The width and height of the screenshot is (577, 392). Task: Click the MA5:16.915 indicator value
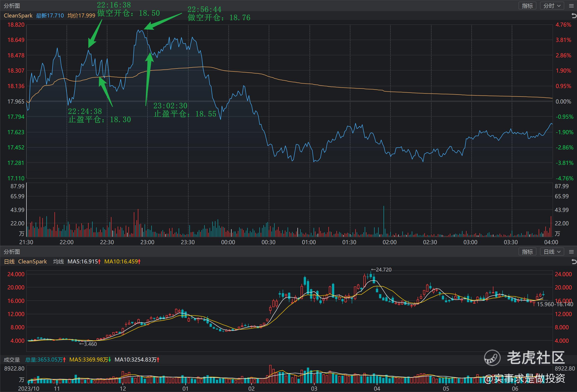click(x=84, y=261)
